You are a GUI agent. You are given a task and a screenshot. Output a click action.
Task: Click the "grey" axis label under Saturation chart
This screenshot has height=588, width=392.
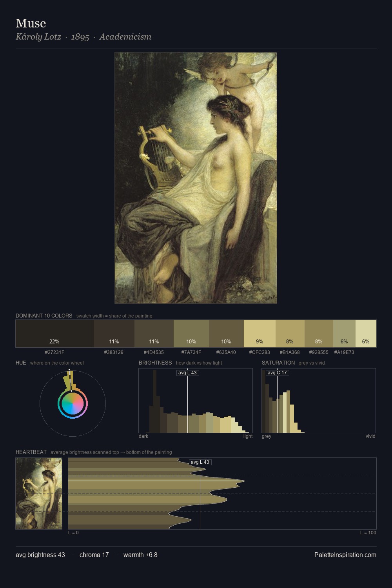[267, 436]
